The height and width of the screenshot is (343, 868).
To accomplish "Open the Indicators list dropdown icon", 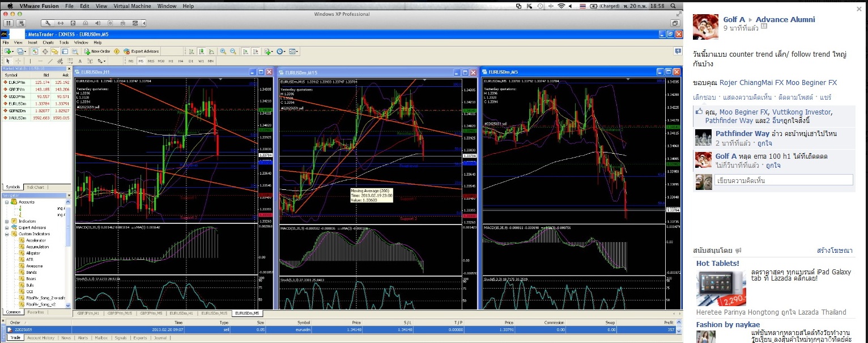I will click(x=268, y=51).
